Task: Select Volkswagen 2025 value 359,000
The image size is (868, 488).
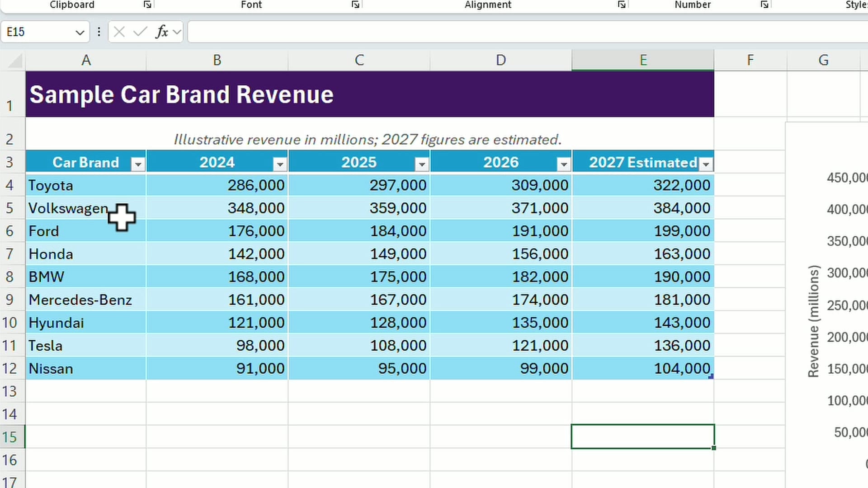Action: (359, 208)
